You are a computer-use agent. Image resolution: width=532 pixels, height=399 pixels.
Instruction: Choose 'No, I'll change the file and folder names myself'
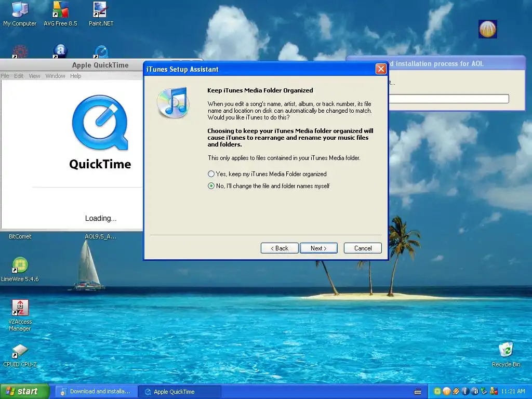click(269, 186)
